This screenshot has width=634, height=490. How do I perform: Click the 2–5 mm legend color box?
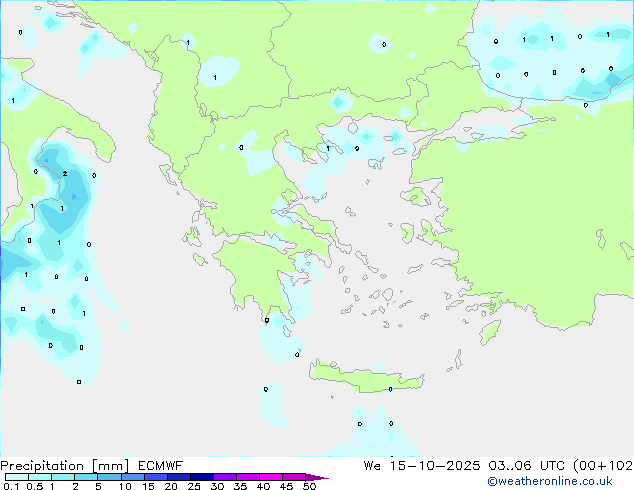(x=86, y=477)
